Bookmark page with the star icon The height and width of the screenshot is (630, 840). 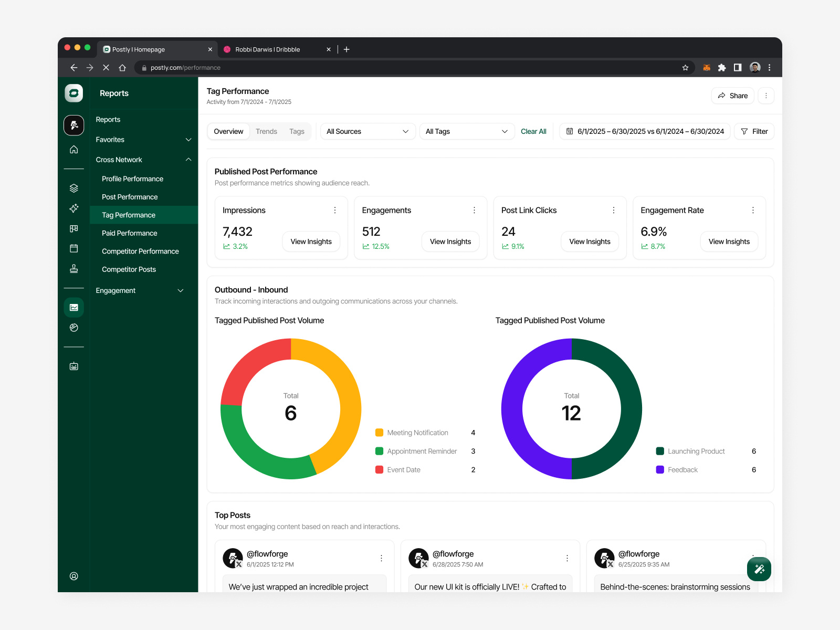point(685,68)
